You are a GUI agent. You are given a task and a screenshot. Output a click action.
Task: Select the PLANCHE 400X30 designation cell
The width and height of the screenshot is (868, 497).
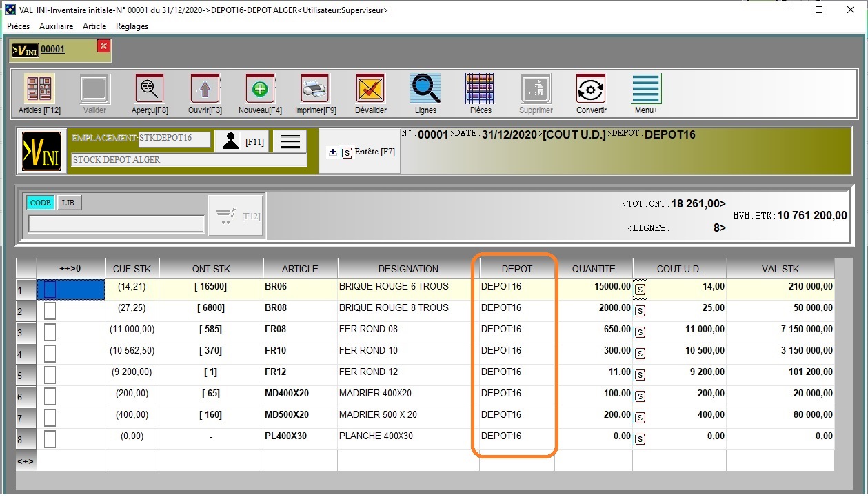point(409,439)
